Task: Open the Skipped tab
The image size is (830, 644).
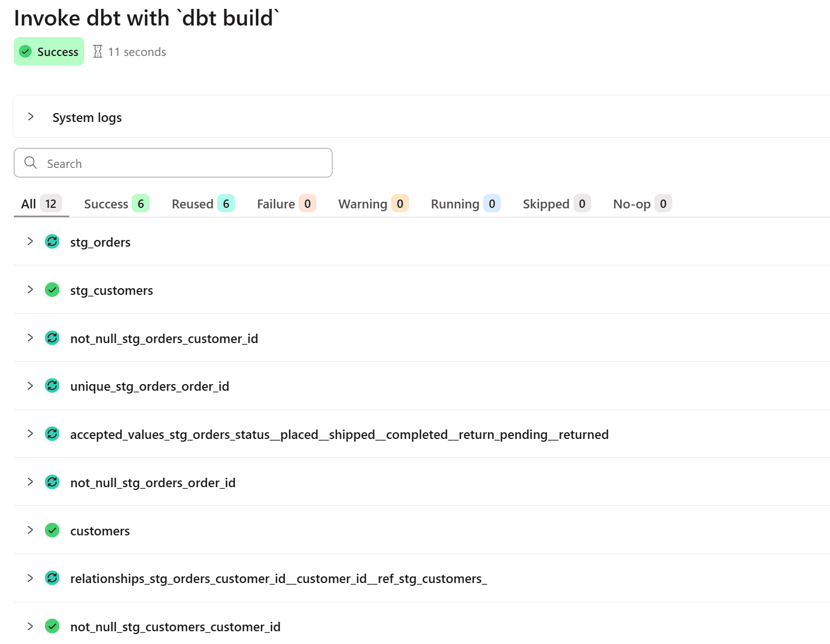Action: point(556,204)
